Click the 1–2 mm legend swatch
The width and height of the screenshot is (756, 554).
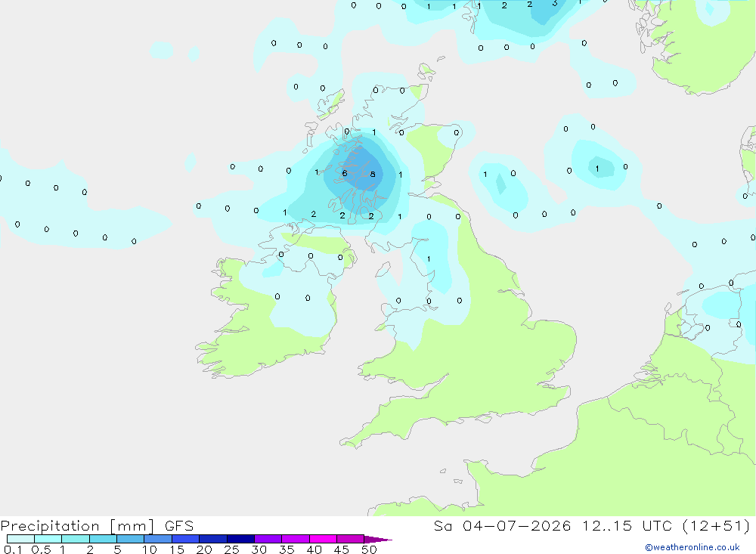[75, 539]
